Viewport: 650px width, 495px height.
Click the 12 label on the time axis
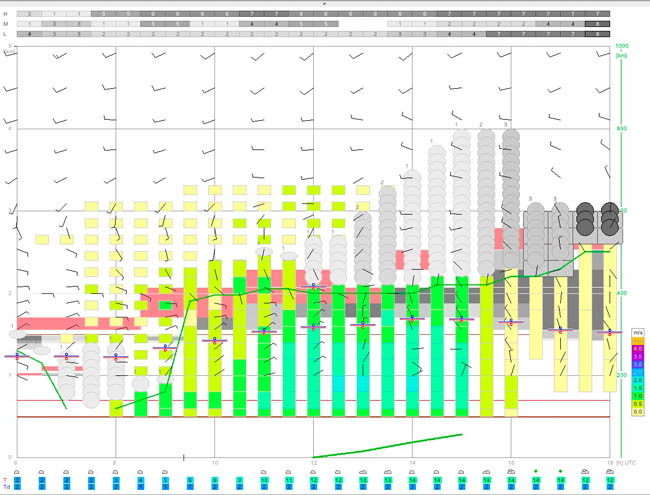313,463
